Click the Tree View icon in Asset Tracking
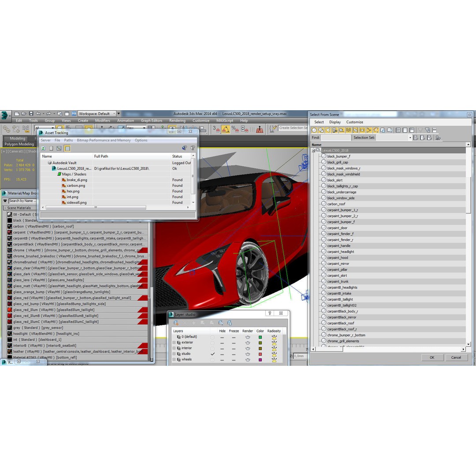The width and height of the screenshot is (476, 476). click(x=59, y=149)
